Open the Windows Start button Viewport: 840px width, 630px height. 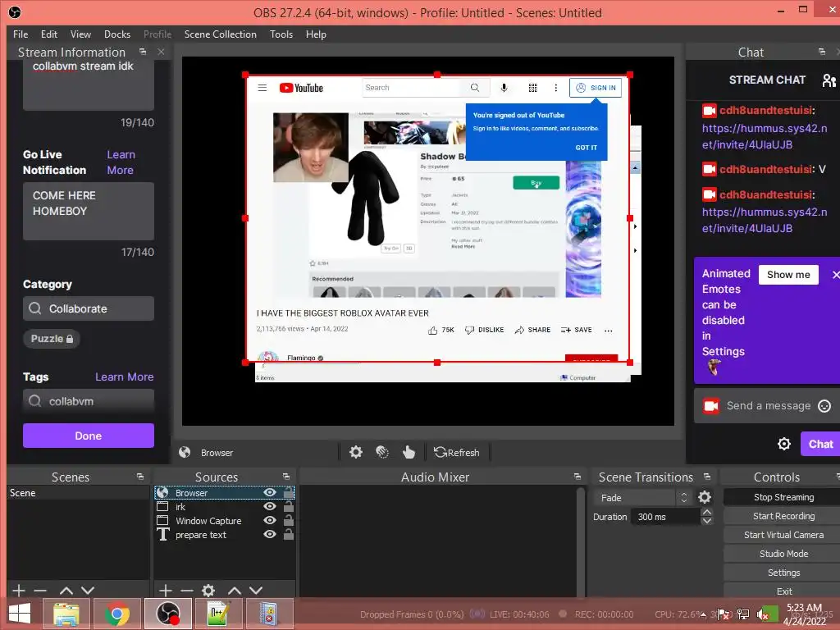coord(20,614)
